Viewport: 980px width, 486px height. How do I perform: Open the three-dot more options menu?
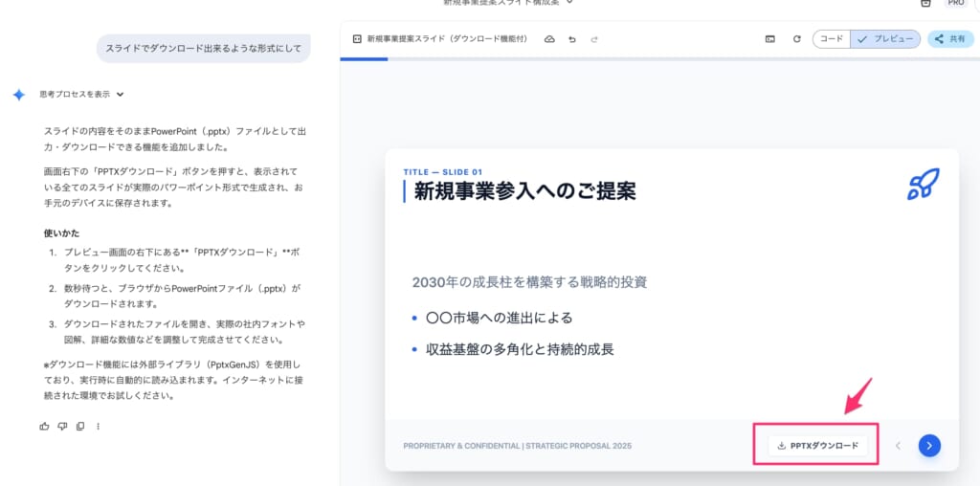(98, 426)
